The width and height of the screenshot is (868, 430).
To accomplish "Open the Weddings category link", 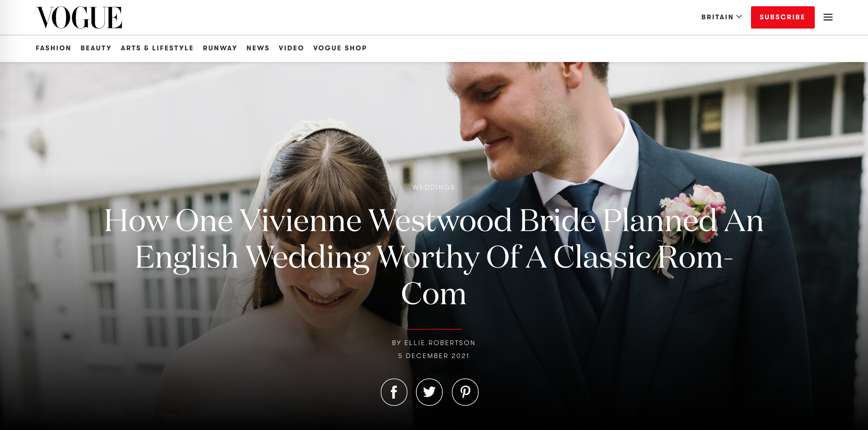I will click(x=434, y=187).
